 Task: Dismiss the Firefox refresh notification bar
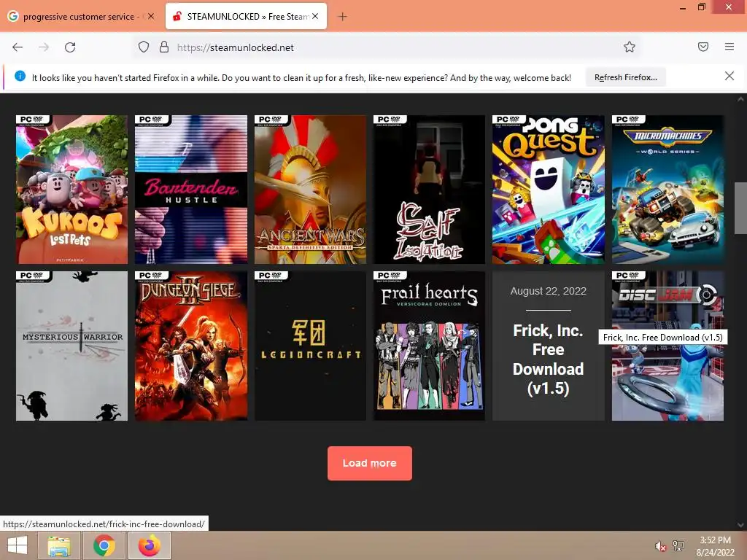[729, 76]
